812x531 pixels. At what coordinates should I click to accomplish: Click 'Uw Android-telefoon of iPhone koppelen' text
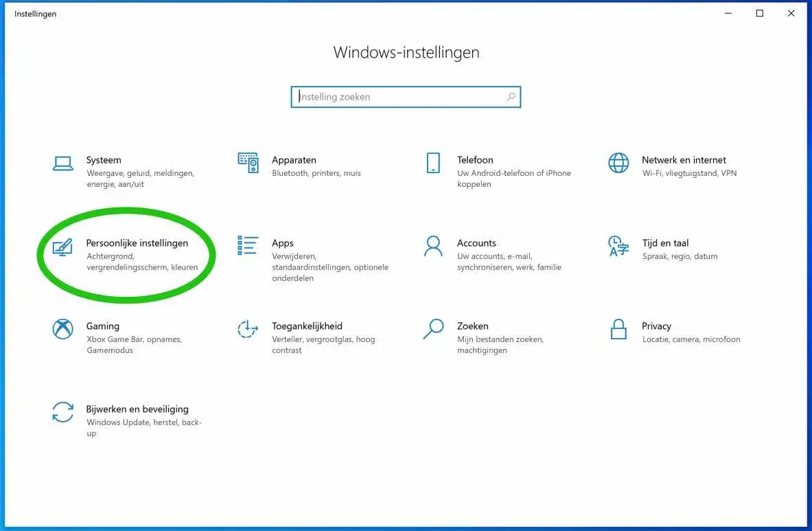514,178
